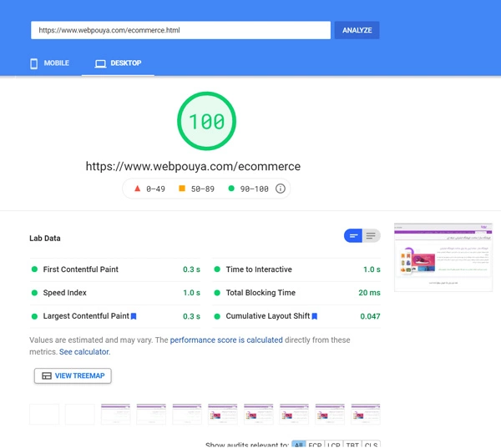The height and width of the screenshot is (448, 501).
Task: Click the VIEW TREEMAP button
Action: tap(73, 375)
